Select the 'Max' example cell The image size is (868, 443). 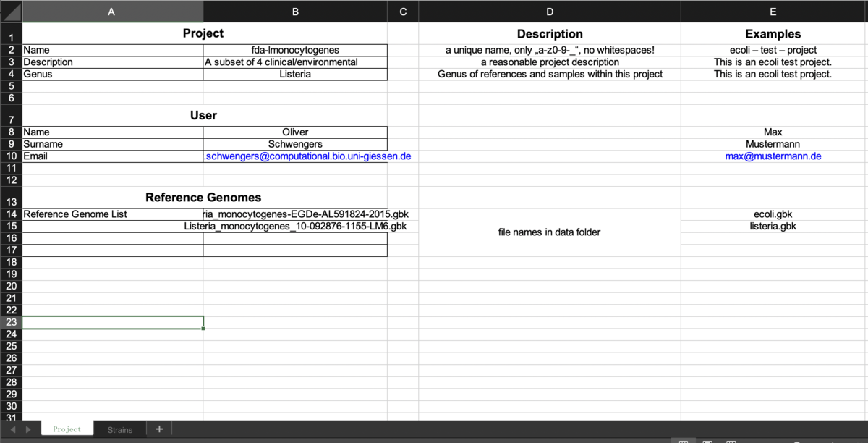pos(773,132)
